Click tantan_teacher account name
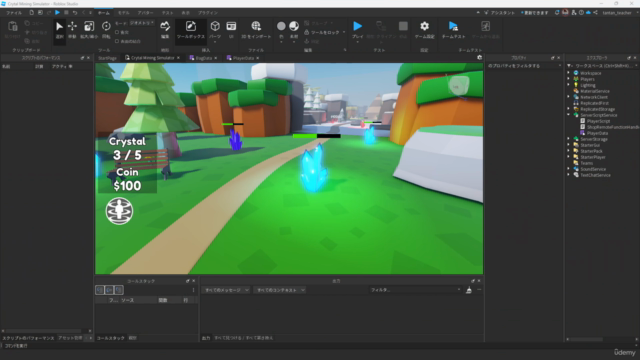Viewport: 640px width, 360px height. [617, 13]
